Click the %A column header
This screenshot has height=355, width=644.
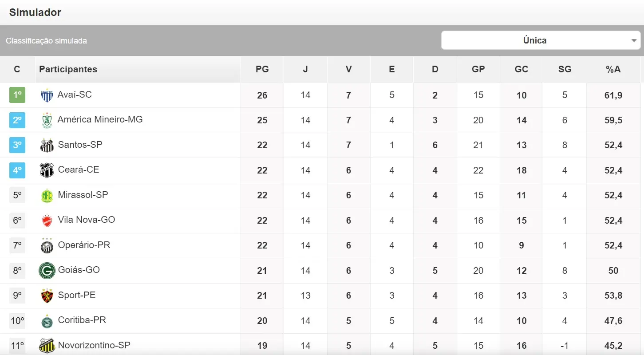(613, 69)
